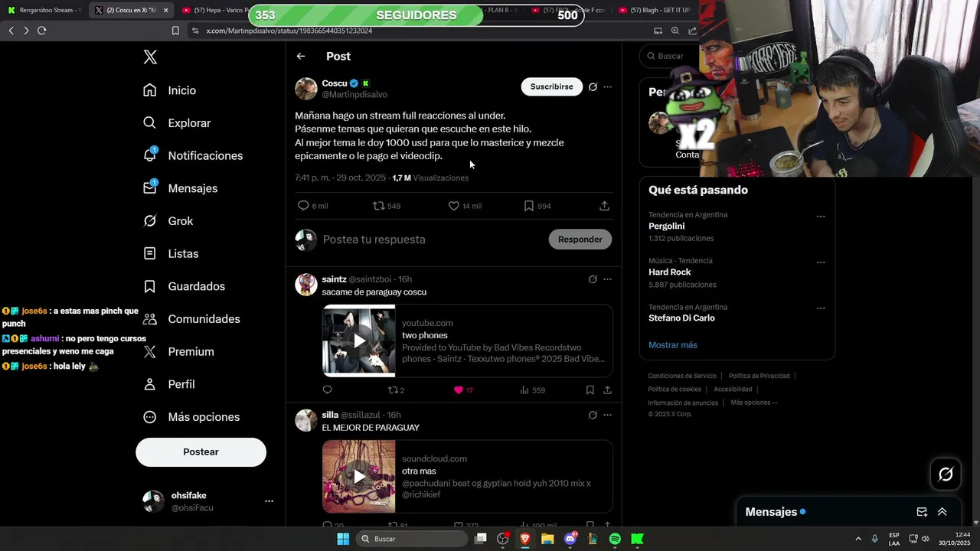Click @Martinpdisalvo handle
The width and height of the screenshot is (980, 551).
354,95
